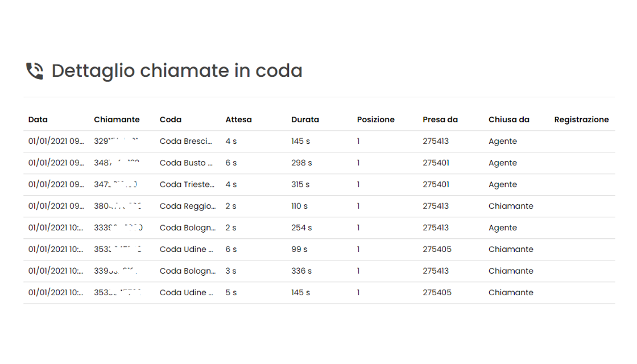Sort by the Attesa column header
Image resolution: width=637 pixels, height=364 pixels.
tap(238, 119)
